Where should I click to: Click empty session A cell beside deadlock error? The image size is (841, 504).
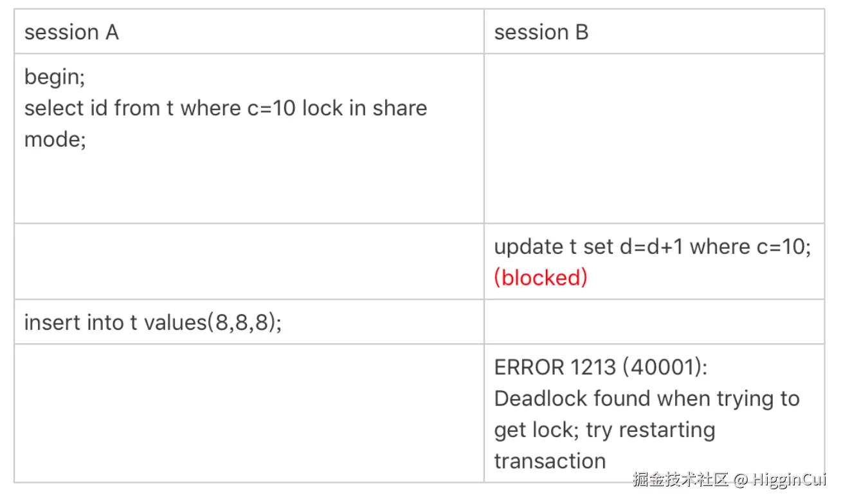[249, 413]
